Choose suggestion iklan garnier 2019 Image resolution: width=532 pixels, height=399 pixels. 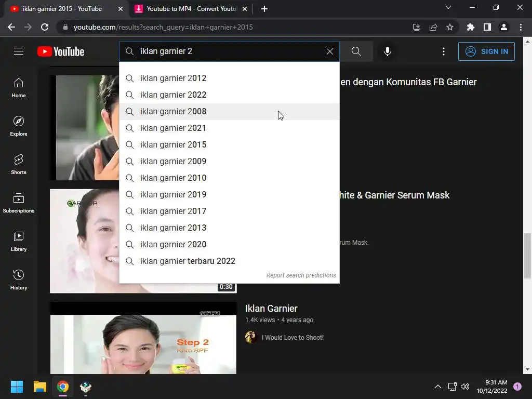pos(229,194)
